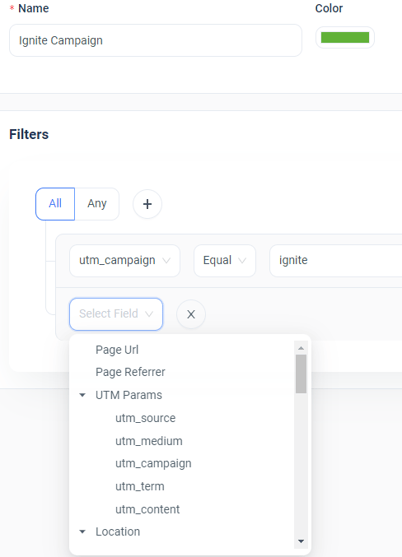
Task: Choose Page Referrer from the list
Action: click(x=130, y=372)
